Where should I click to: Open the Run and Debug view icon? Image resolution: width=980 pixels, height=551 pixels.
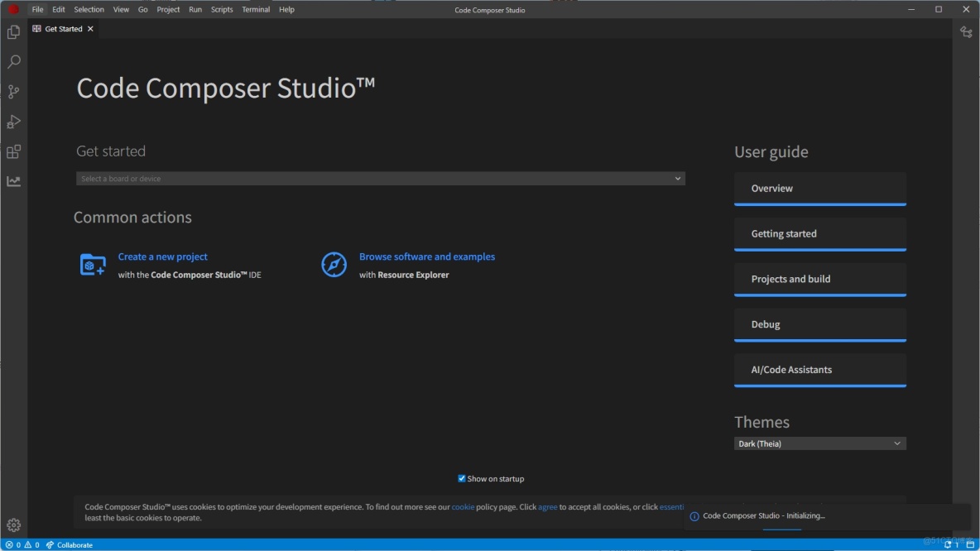(x=13, y=122)
